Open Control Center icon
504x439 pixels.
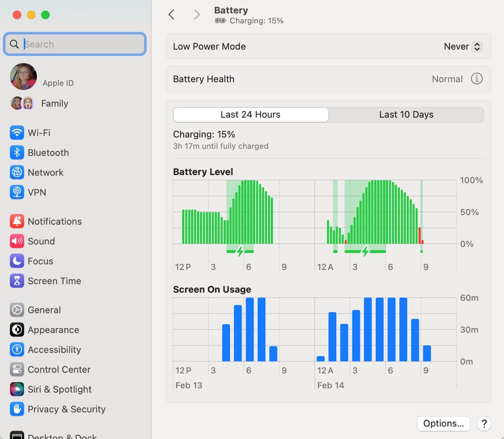pos(17,369)
